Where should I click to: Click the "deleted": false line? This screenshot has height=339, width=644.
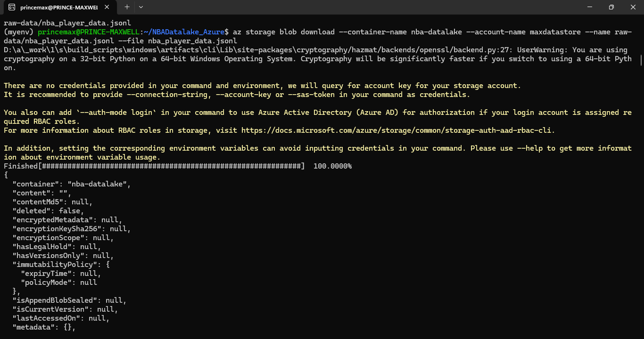(48, 211)
